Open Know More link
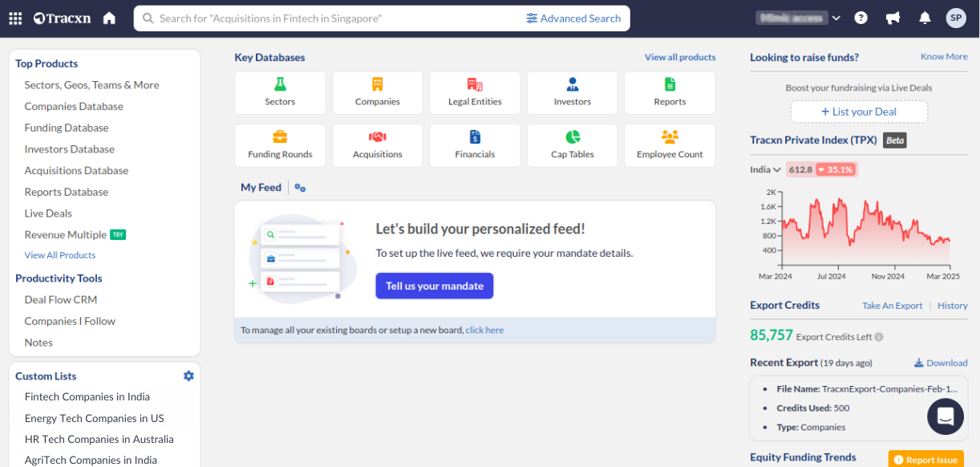The height and width of the screenshot is (467, 980). 944,57
